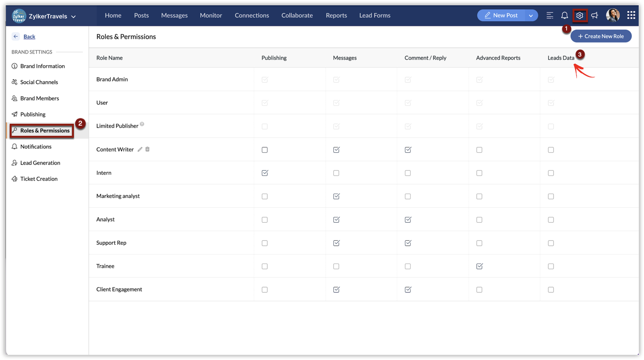Open the notifications bell icon
Viewport: 644px width, 360px height.
[564, 15]
